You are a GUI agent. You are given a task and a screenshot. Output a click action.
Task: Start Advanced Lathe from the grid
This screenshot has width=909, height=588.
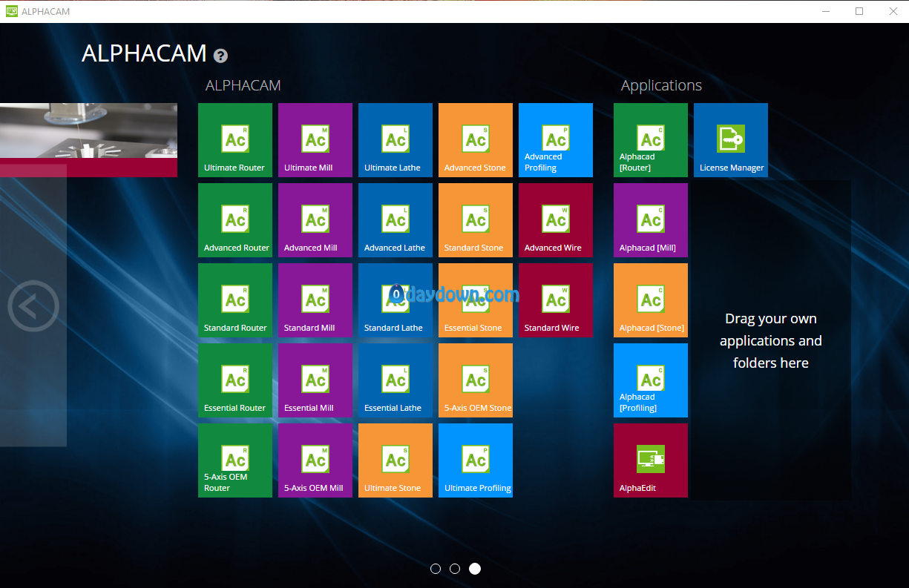pos(396,220)
